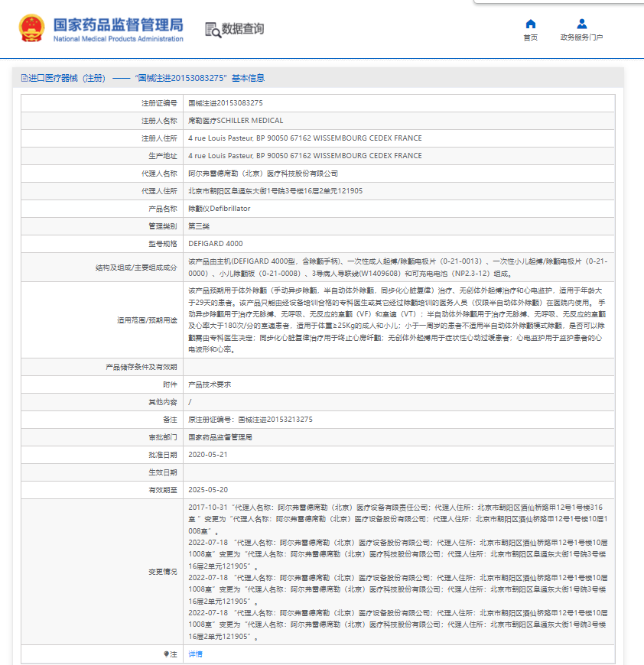This screenshot has width=644, height=665.
Task: Click the 变更情况 row label
Action: point(162,572)
